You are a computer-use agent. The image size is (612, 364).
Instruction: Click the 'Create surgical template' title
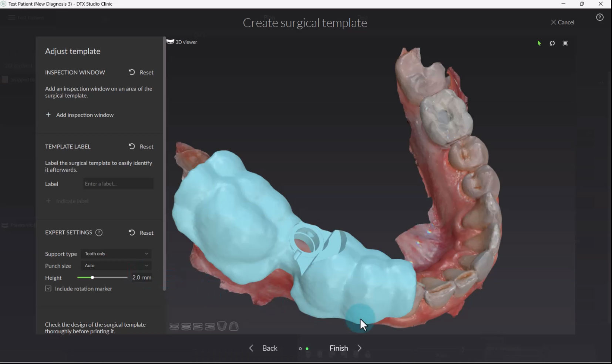click(305, 23)
